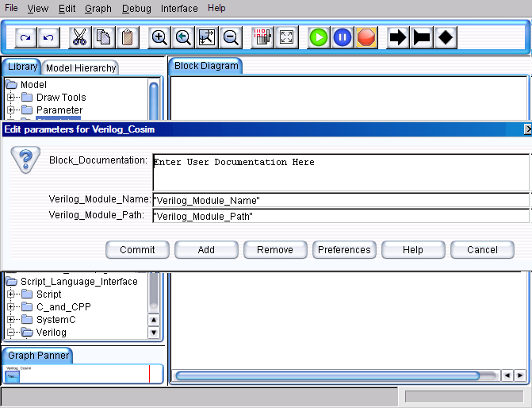Click the zoom in magnifier icon
Image resolution: width=532 pixels, height=408 pixels.
coord(159,37)
